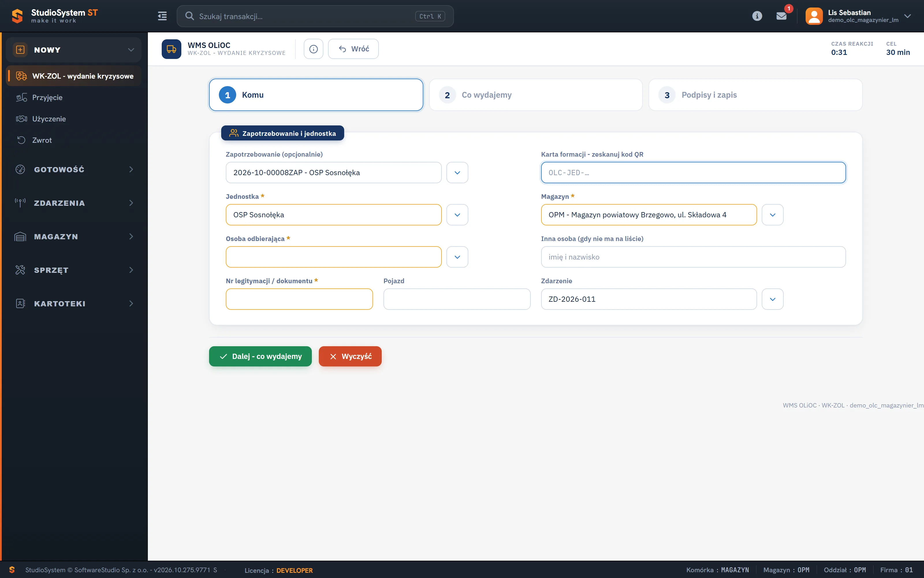Click the tools icon next to SPRZĘT

tap(20, 270)
